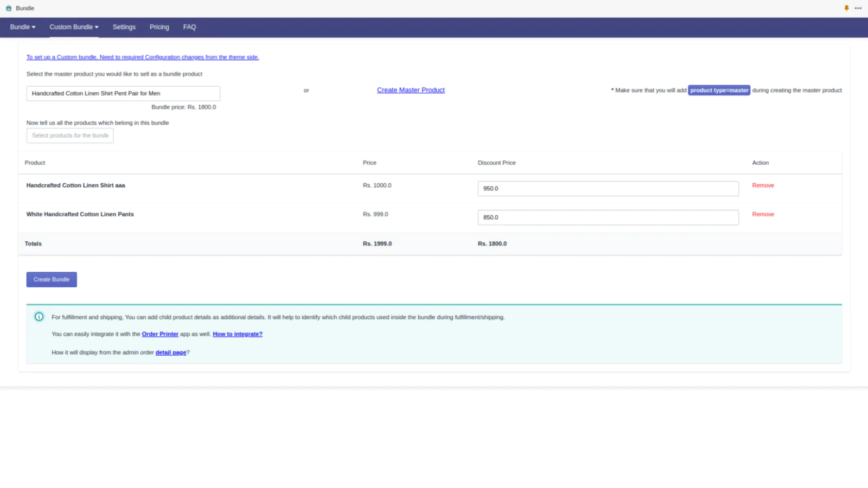Open the Pricing menu item
868x488 pixels.
[159, 27]
